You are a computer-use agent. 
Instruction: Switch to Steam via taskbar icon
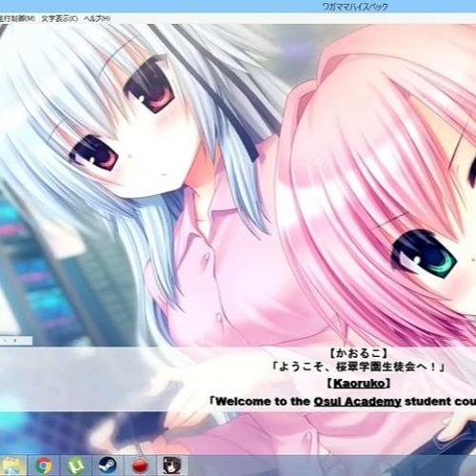click(x=108, y=466)
